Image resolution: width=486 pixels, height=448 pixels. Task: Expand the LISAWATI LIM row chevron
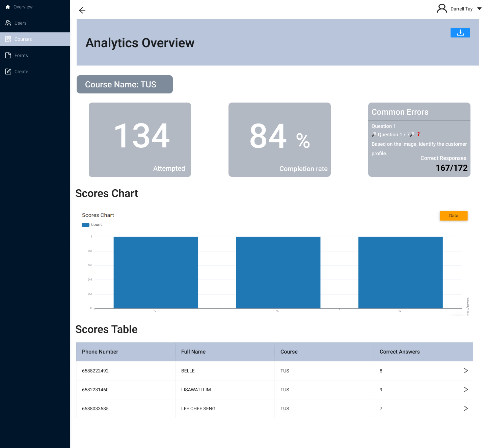(x=466, y=390)
